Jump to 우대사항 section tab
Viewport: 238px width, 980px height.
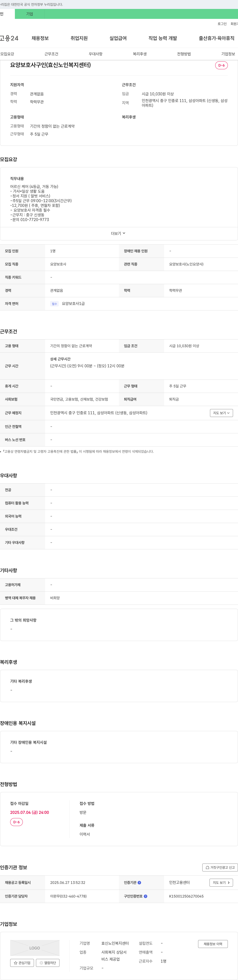click(x=96, y=54)
